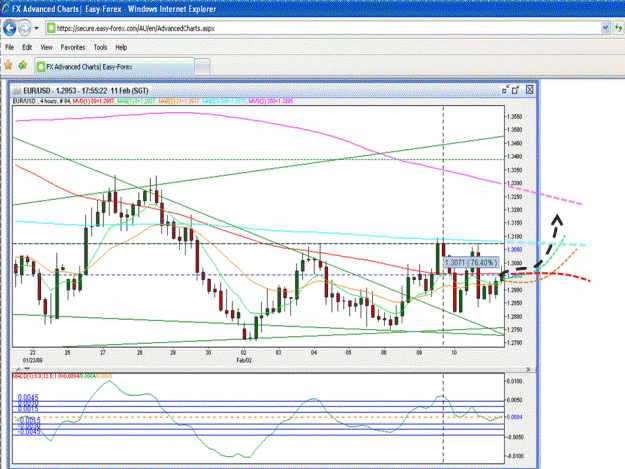The image size is (625, 469).
Task: Click the browser Back arrow button
Action: (x=10, y=28)
